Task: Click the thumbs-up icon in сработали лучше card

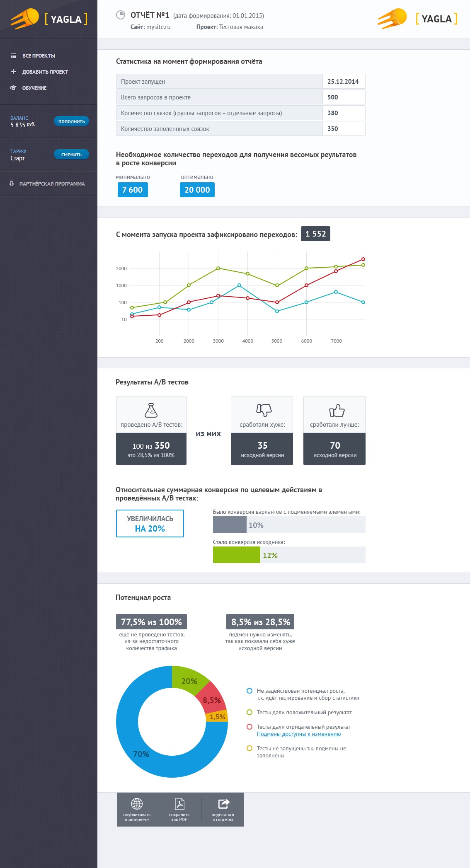Action: pyautogui.click(x=337, y=411)
